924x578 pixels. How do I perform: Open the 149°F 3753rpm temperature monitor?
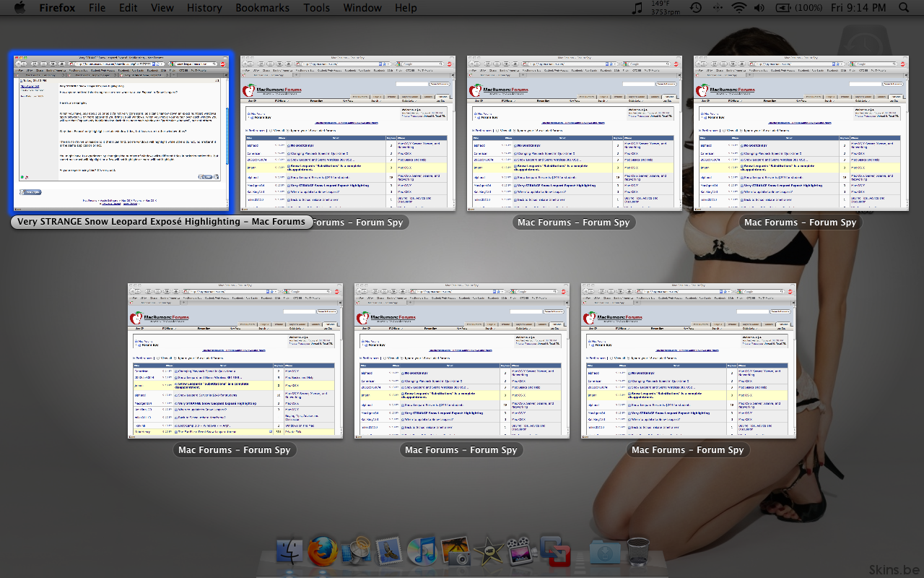[665, 7]
